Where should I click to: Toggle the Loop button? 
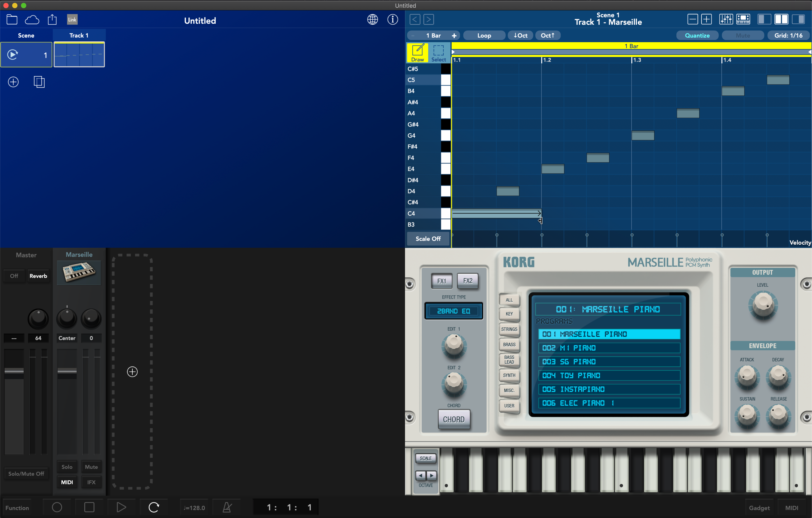(484, 35)
